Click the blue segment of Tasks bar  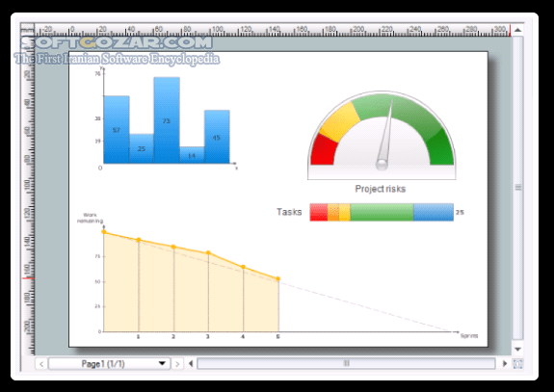434,212
